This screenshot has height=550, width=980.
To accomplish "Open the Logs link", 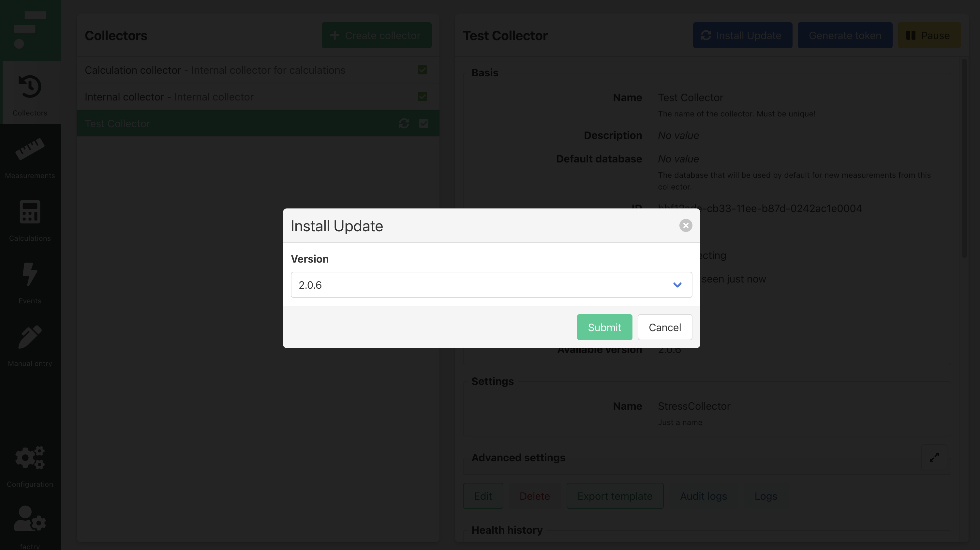I will [x=765, y=496].
